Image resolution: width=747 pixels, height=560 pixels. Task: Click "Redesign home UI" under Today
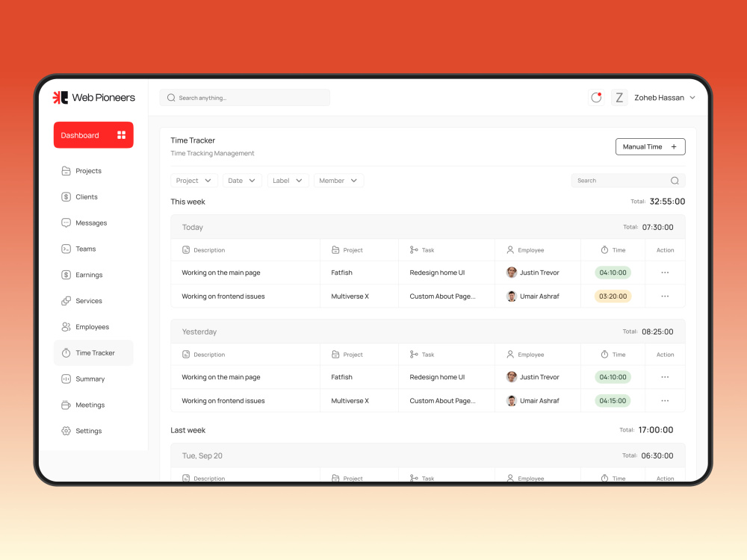coord(437,273)
